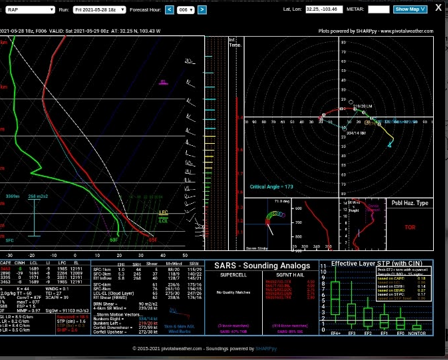
Task: Follow the SHARPpy link in footer
Action: pos(266,349)
